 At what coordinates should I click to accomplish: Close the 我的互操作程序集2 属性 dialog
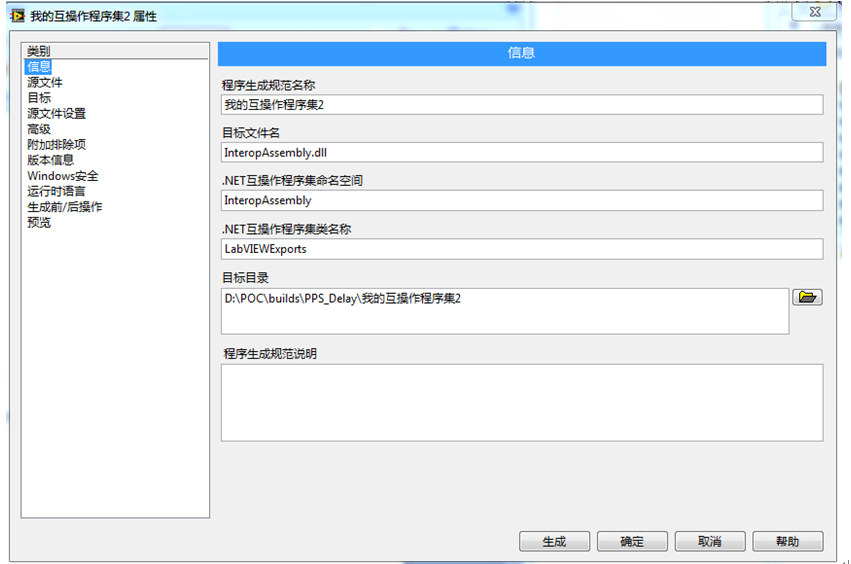click(815, 11)
